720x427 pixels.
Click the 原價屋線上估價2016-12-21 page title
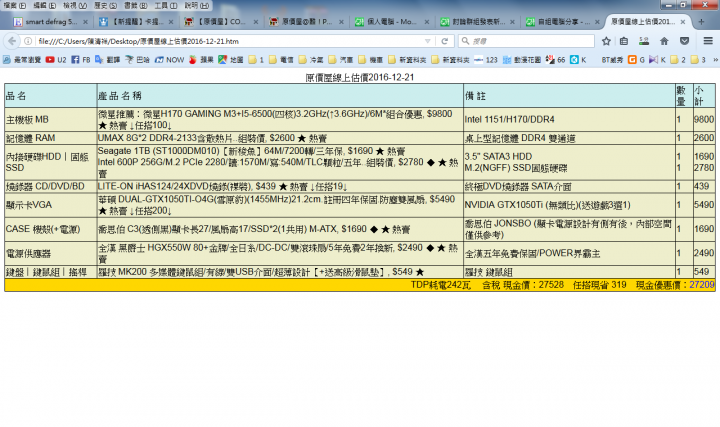point(360,77)
